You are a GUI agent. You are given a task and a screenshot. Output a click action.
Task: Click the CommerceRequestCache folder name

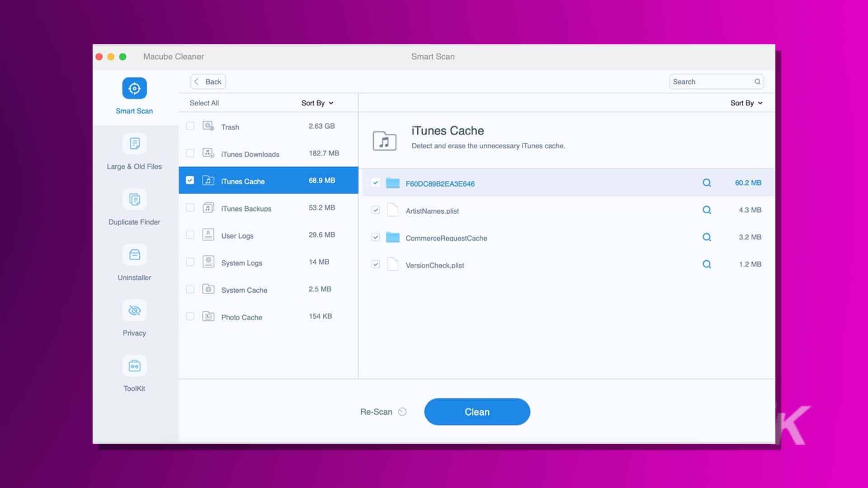coord(446,238)
